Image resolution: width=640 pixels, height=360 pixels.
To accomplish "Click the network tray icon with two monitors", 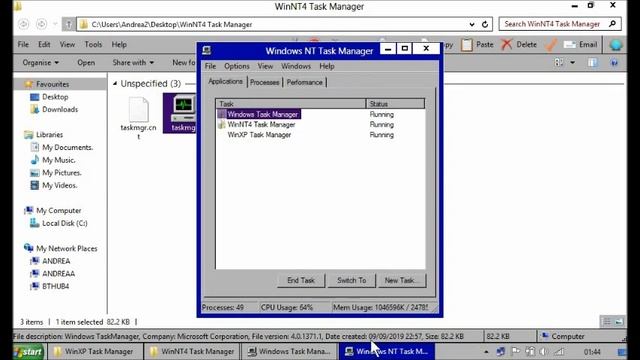I will [501, 351].
